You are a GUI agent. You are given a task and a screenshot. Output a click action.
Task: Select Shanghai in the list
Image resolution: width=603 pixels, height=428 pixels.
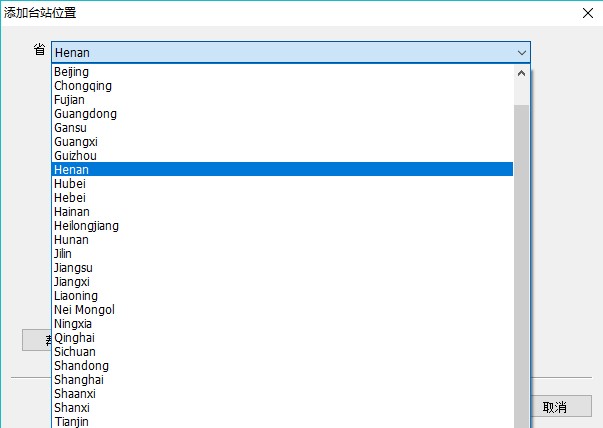[x=78, y=380]
